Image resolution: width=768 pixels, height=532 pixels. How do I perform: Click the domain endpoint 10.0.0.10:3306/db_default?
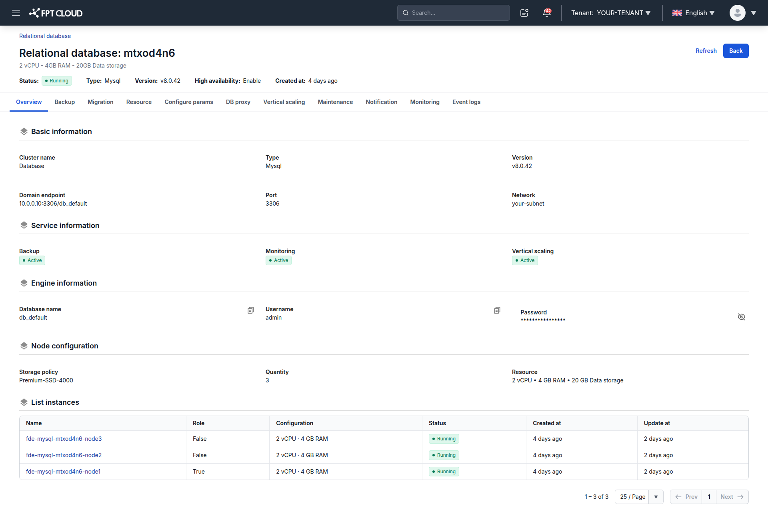coord(53,204)
